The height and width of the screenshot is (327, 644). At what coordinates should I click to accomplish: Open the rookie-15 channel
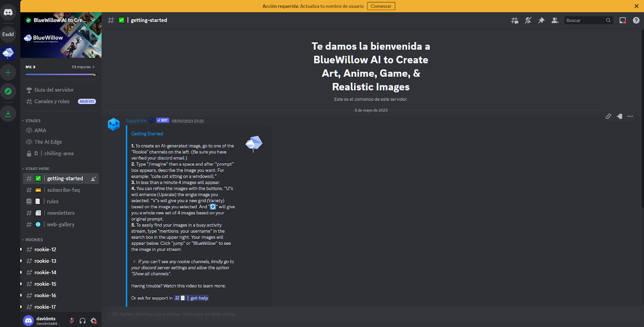(x=61, y=284)
